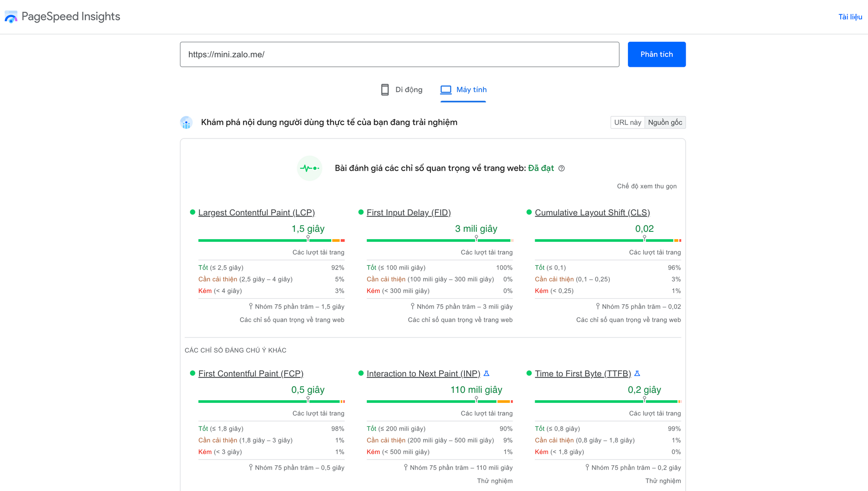The image size is (868, 491).
Task: Click the pin marker icon on the CLS bar
Action: pos(644,238)
